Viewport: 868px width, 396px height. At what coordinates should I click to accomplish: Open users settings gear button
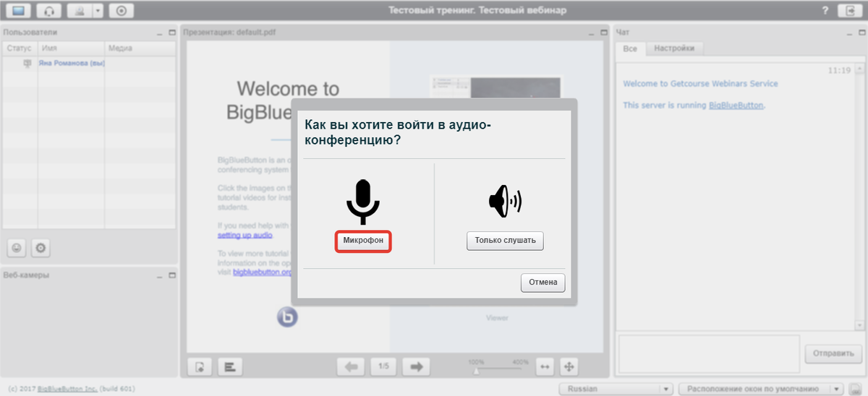pyautogui.click(x=41, y=249)
